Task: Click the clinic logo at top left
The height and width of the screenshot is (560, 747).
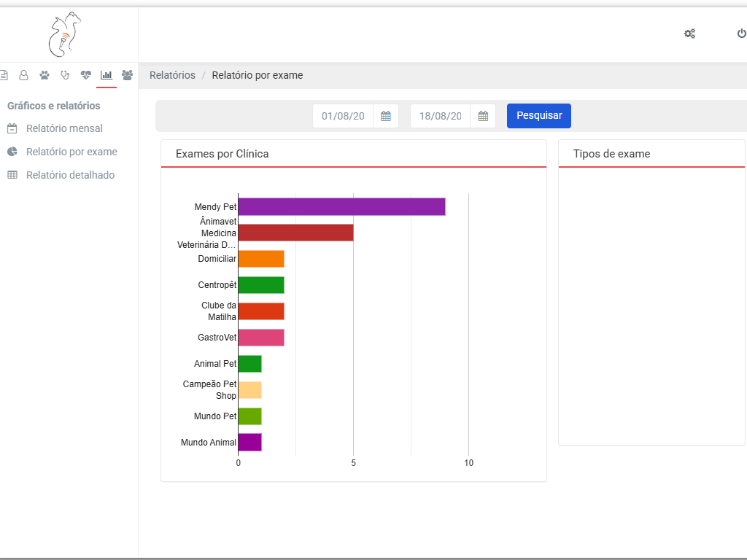Action: tap(64, 34)
